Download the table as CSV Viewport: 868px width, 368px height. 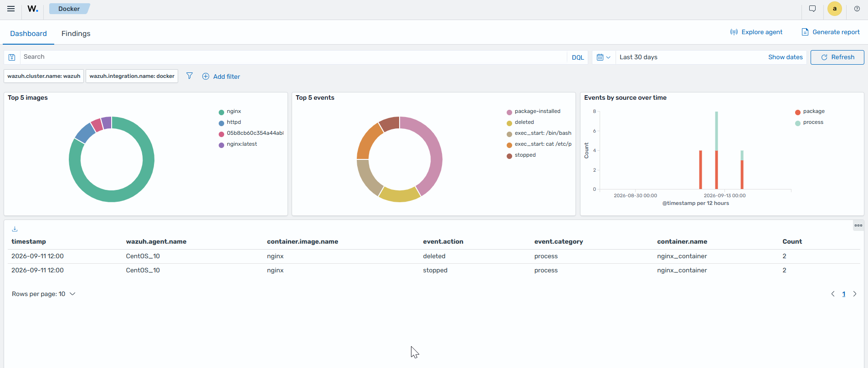(15, 229)
